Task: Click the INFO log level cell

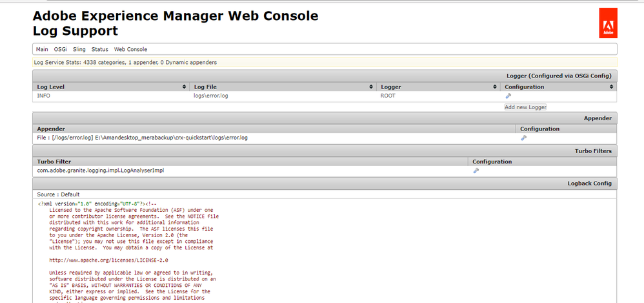Action: 44,96
